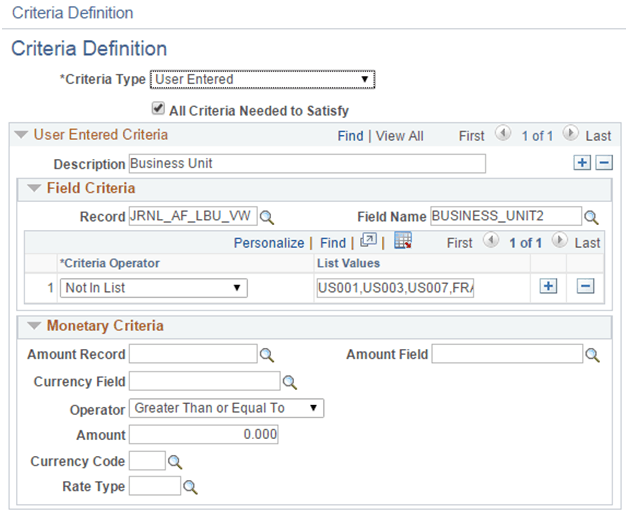Image resolution: width=628 pixels, height=515 pixels.
Task: Focus the Amount Record field
Action: point(193,354)
